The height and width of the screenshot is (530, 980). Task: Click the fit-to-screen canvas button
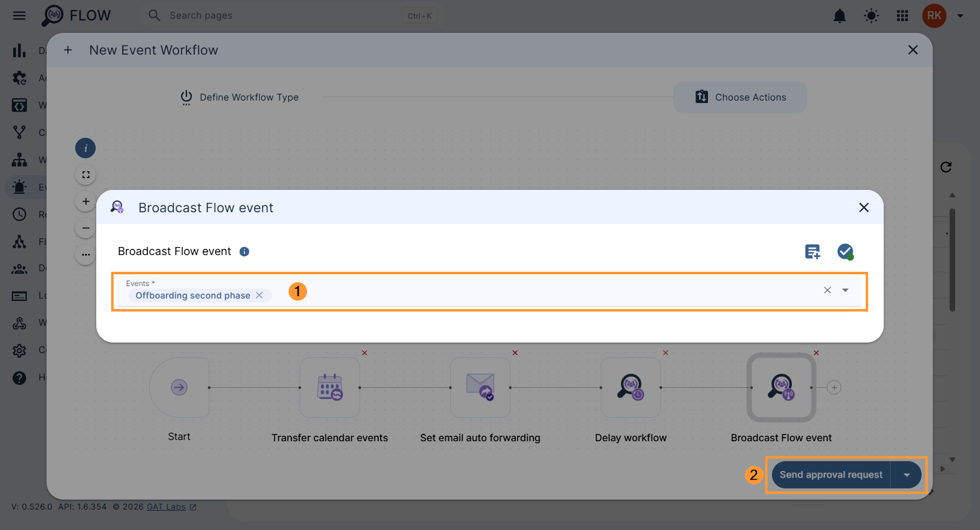(86, 175)
